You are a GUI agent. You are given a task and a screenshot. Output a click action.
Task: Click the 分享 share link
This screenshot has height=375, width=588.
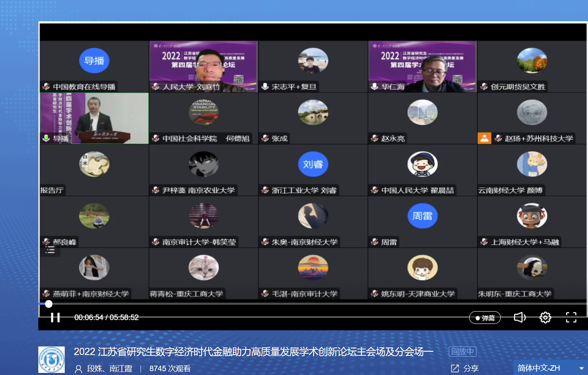(471, 368)
